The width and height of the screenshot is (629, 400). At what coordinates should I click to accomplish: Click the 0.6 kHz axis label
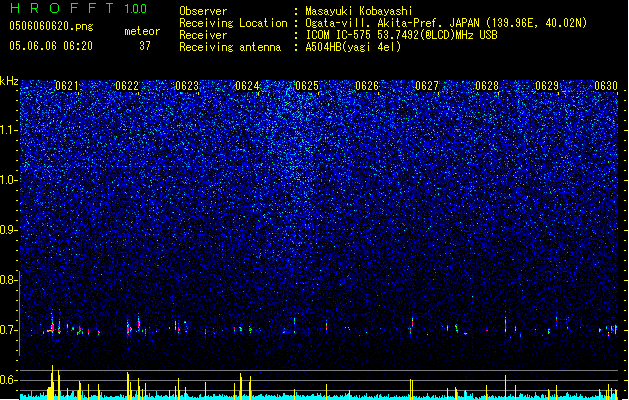tap(8, 380)
